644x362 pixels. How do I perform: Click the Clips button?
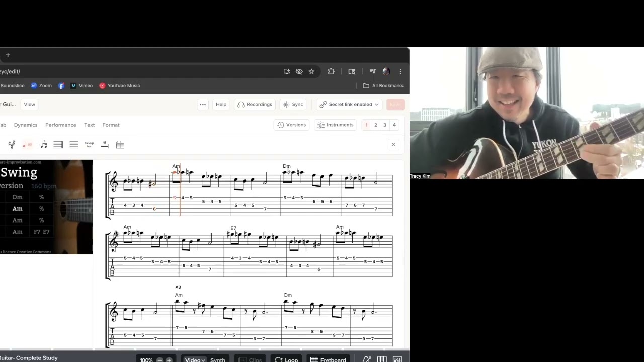coord(251,360)
